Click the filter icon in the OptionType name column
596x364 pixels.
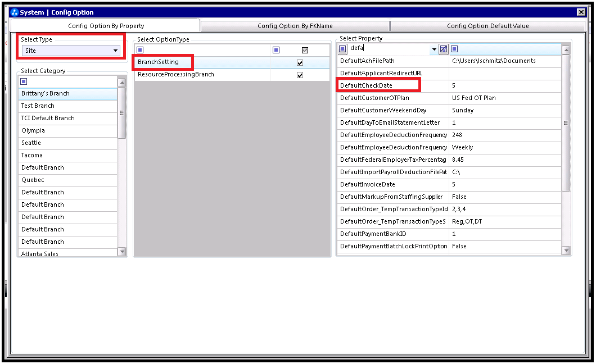[140, 50]
